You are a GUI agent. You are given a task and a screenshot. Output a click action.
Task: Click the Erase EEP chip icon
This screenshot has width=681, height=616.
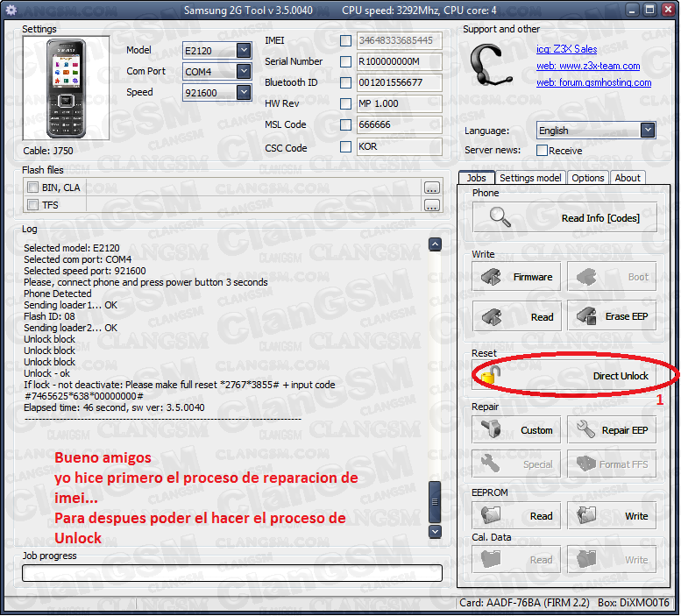point(586,316)
